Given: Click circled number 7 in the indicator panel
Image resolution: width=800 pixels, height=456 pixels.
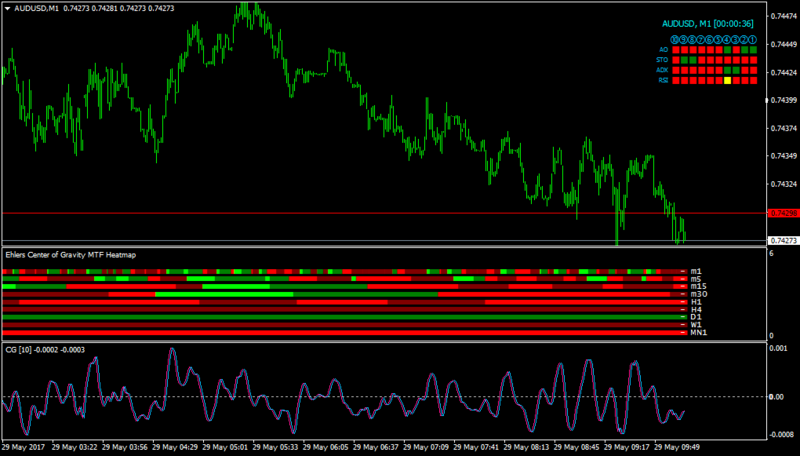Looking at the screenshot, I should 701,40.
